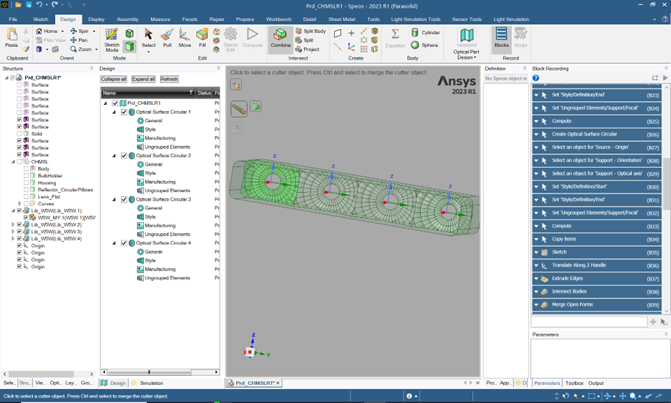The width and height of the screenshot is (671, 403).
Task: Expand the Merge Open Forms block
Action: 536,305
